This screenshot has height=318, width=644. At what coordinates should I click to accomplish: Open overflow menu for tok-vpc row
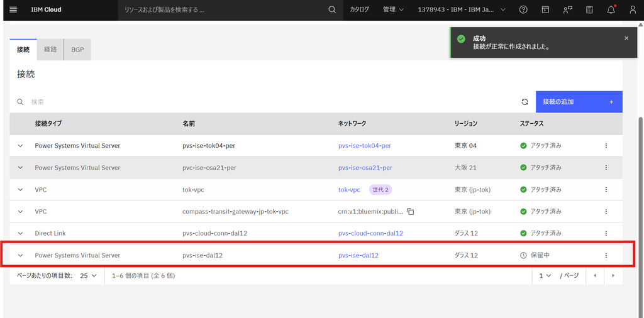[606, 190]
